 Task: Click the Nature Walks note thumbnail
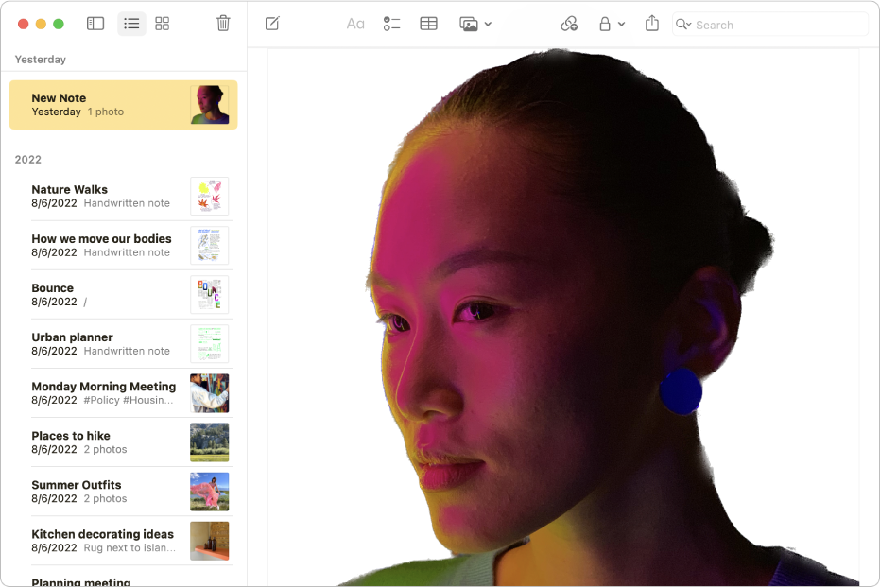click(x=209, y=196)
